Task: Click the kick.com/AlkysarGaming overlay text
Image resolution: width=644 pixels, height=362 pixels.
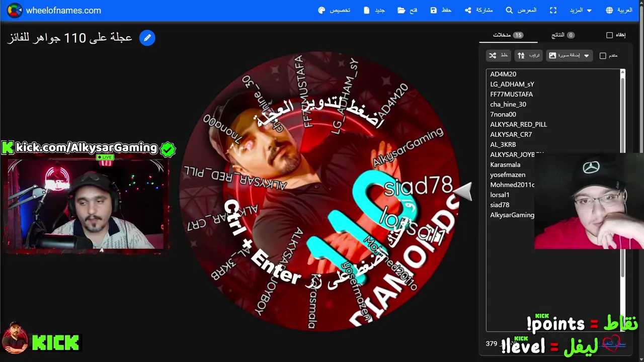Action: [x=87, y=148]
